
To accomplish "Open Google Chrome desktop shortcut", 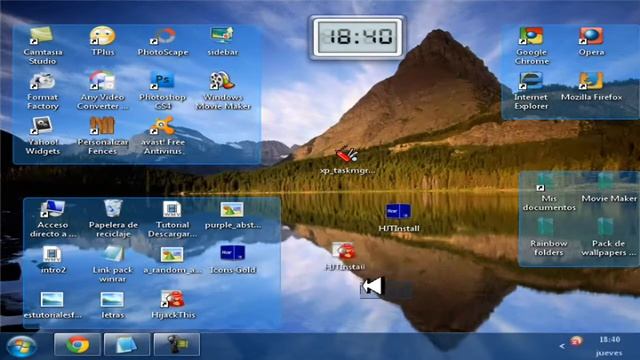I will click(531, 45).
